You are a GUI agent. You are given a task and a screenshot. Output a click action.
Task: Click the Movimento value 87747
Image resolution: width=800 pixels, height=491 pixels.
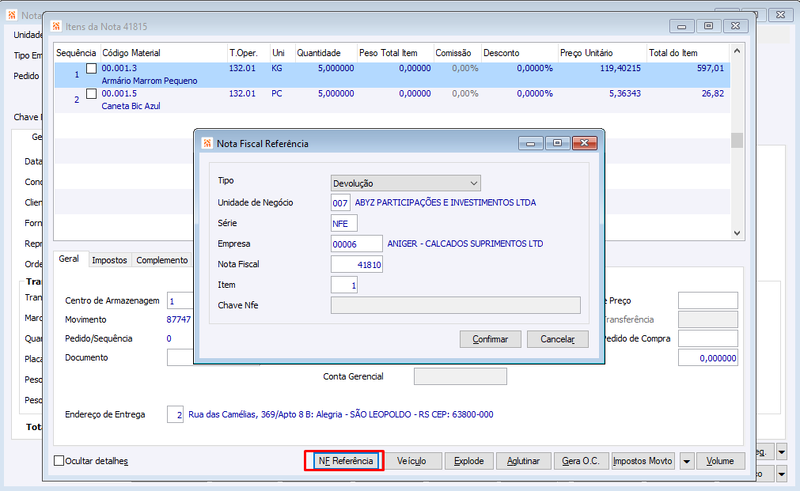pos(179,320)
